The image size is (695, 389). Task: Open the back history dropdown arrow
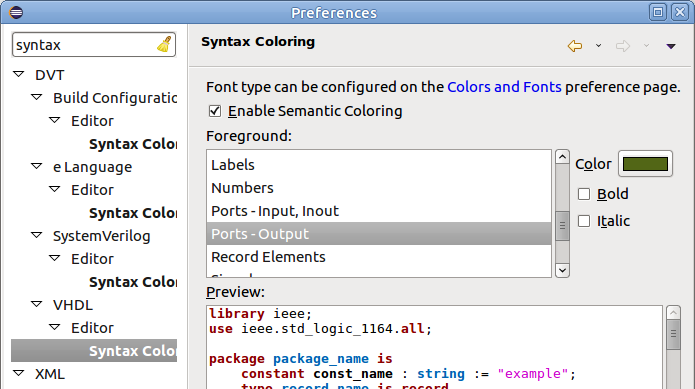pos(598,46)
